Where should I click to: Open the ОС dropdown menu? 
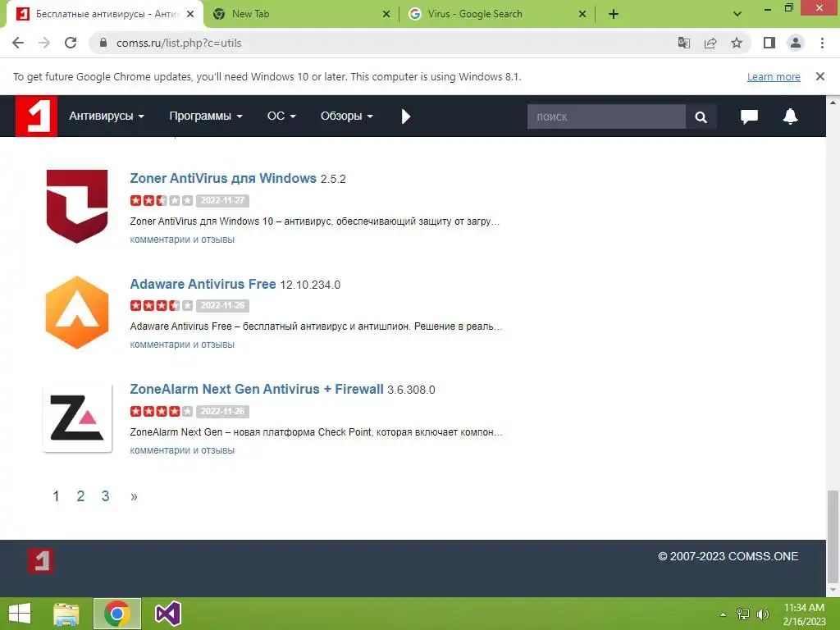point(281,116)
